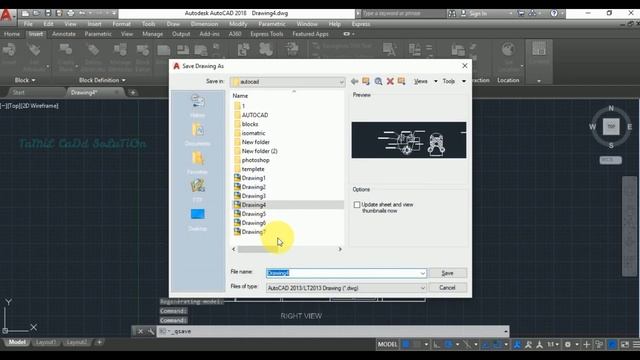Click the Annotation Monitor plus icon in status bar
This screenshot has width=640, height=360.
pyautogui.click(x=587, y=345)
